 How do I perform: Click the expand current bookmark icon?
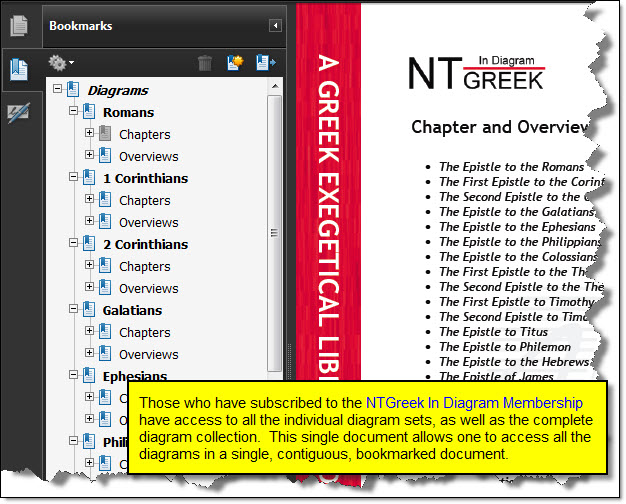pos(265,63)
